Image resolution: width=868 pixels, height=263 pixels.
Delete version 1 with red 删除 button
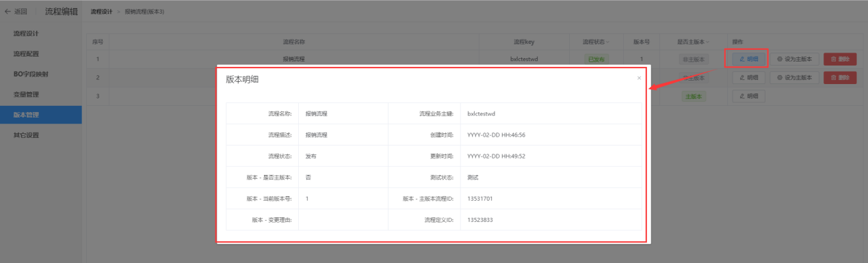pos(840,59)
